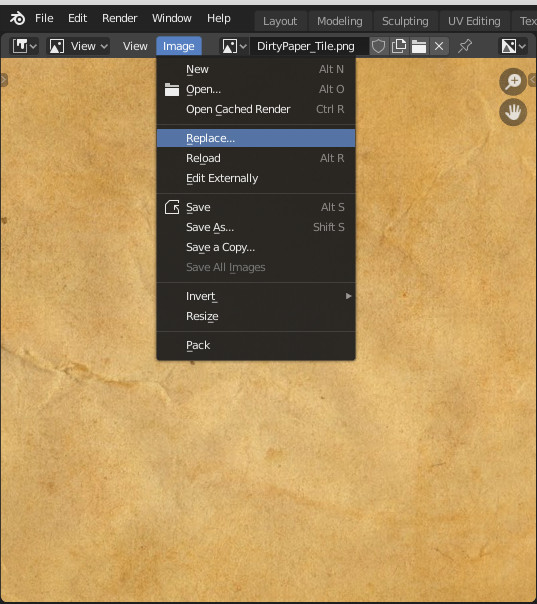537x604 pixels.
Task: Choose Save from Image menu
Action: [256, 207]
